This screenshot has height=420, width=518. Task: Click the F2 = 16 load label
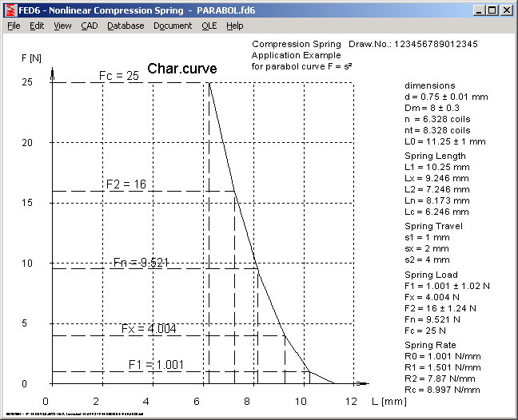(x=126, y=184)
